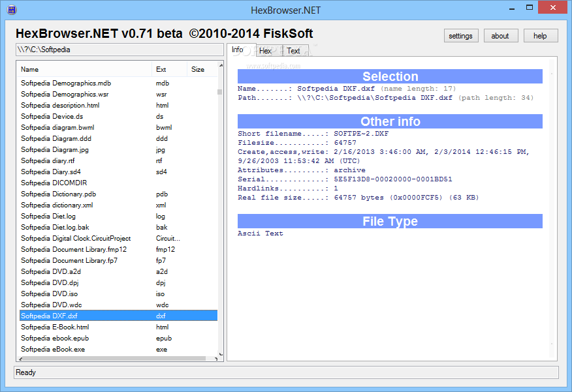Select Softpedia E-Book.html file

coord(118,327)
